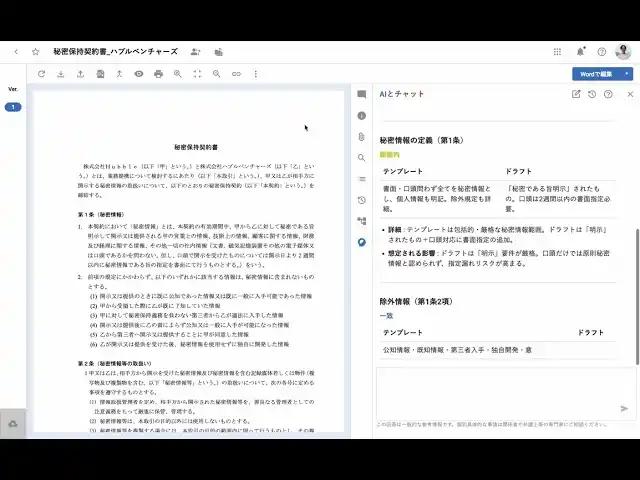Open the apps grid launcher
Image resolution: width=640 pixels, height=480 pixels.
[557, 52]
